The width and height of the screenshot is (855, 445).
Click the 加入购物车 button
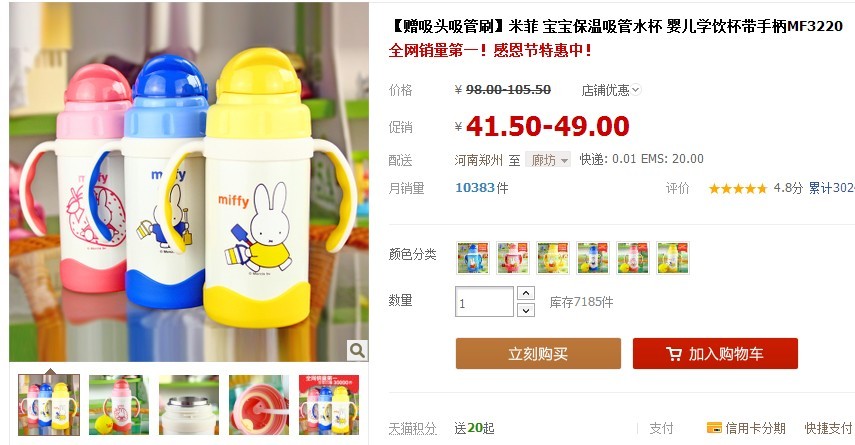(x=715, y=353)
